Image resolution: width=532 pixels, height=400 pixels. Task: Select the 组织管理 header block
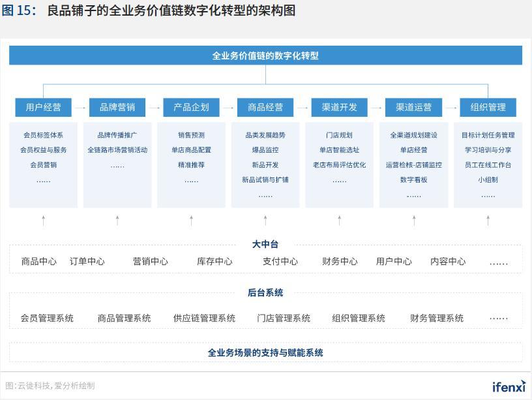tap(488, 107)
